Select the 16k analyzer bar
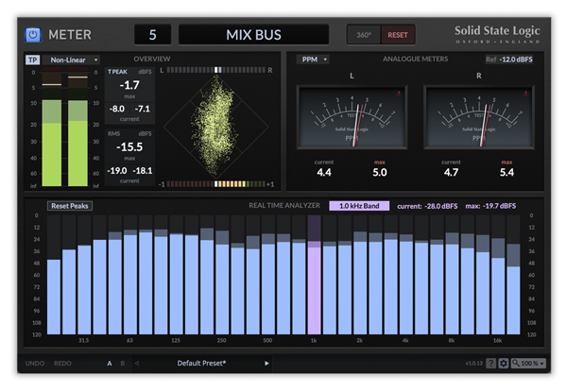The width and height of the screenshot is (567, 392). [498, 275]
